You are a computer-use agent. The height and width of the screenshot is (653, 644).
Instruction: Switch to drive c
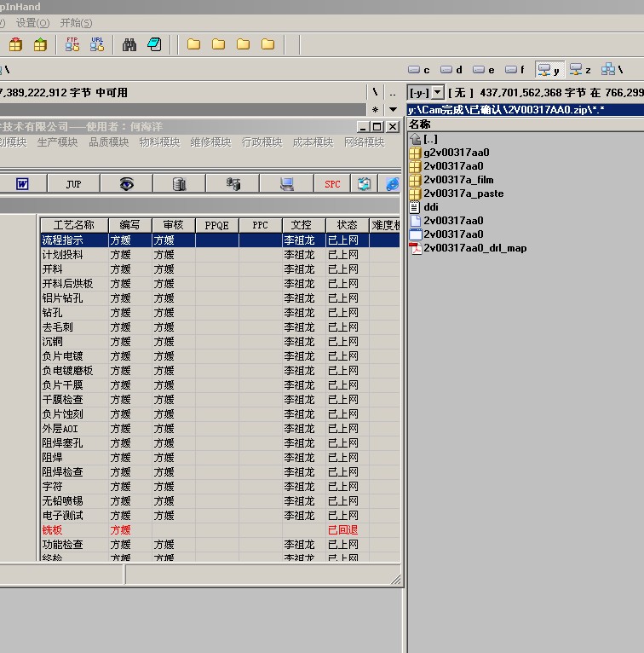(418, 70)
